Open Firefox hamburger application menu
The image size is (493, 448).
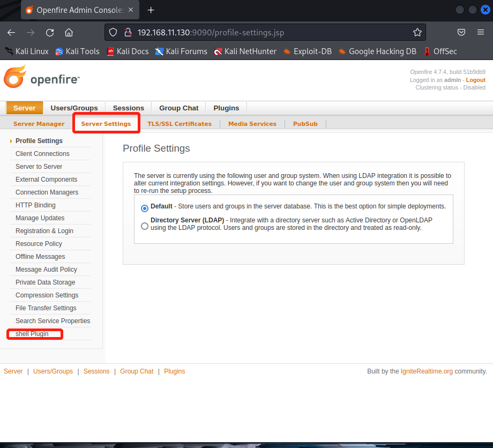click(480, 32)
